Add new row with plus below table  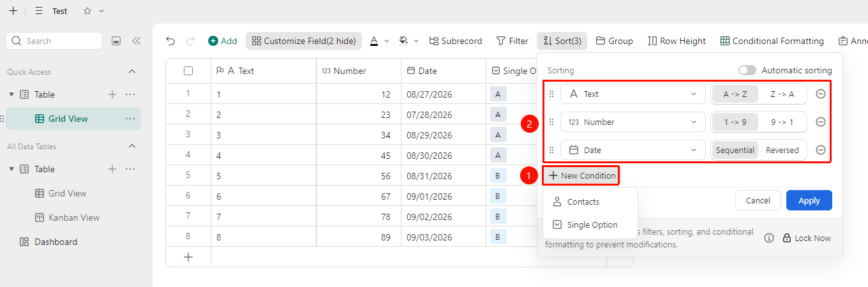coord(188,257)
